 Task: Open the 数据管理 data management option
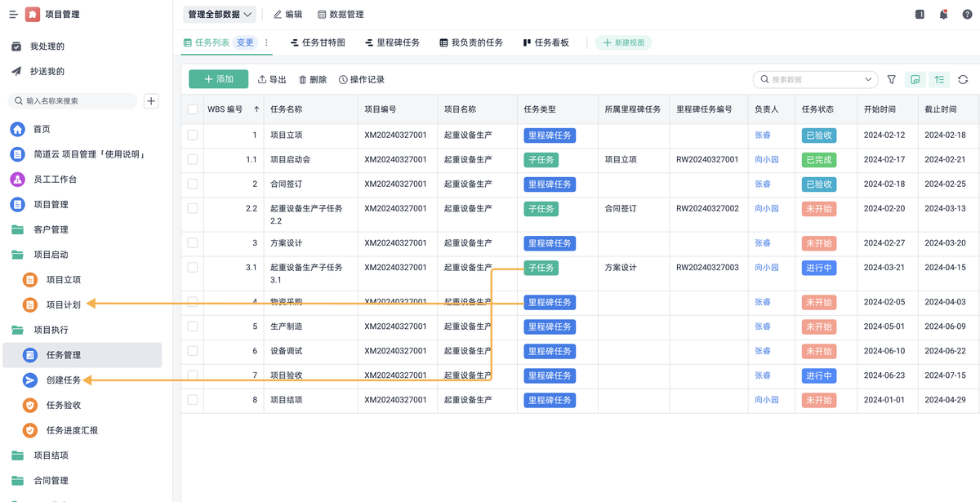(342, 14)
